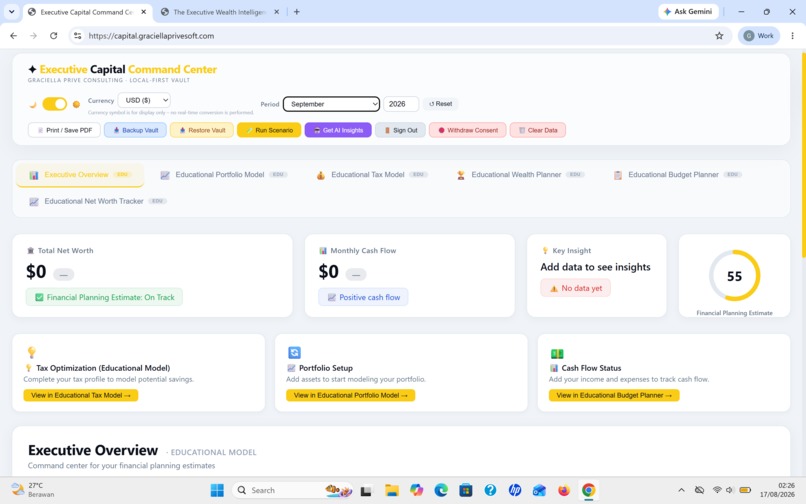Click the Run Scenario button
806x504 pixels.
click(269, 130)
